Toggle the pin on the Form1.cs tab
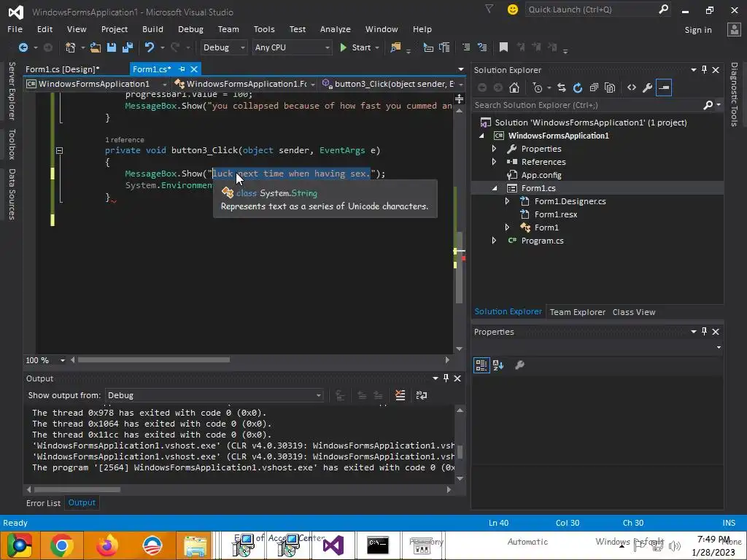The height and width of the screenshot is (560, 747). pyautogui.click(x=182, y=69)
